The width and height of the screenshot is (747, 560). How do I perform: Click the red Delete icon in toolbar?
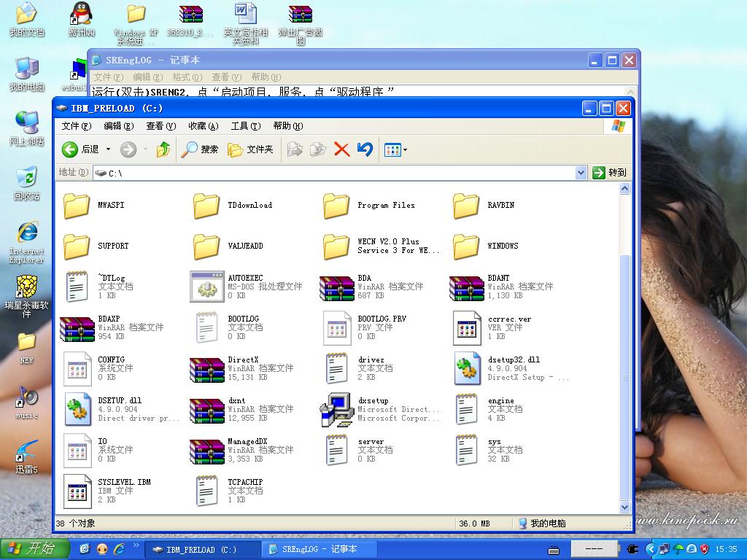pyautogui.click(x=341, y=149)
